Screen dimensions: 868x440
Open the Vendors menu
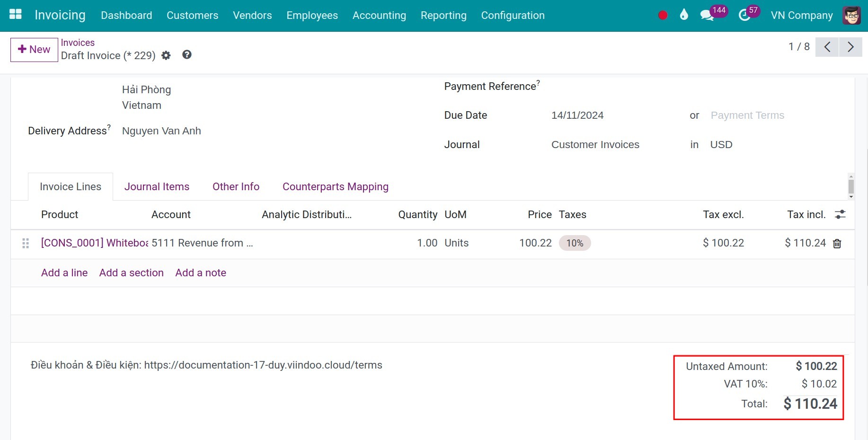tap(252, 15)
